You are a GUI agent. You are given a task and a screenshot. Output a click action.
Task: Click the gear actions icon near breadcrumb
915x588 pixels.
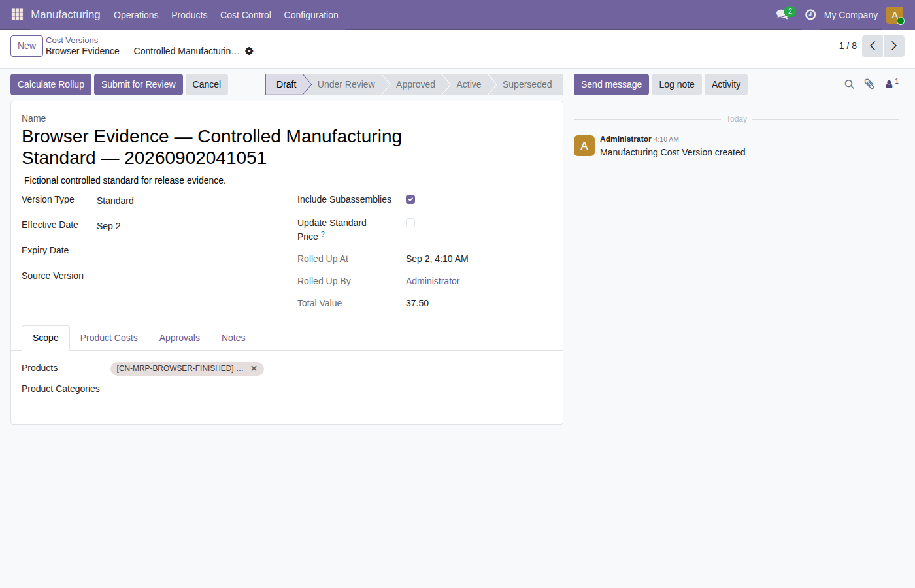click(x=249, y=51)
